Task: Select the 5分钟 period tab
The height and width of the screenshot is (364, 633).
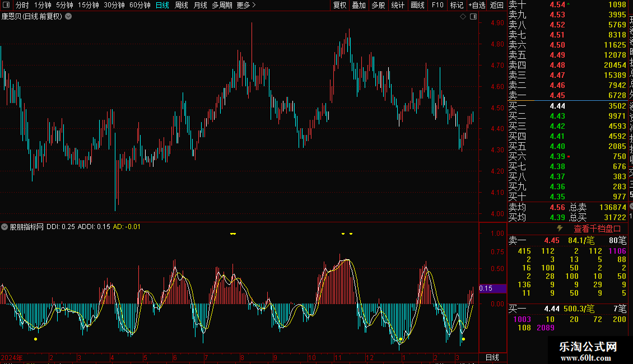Action: tap(64, 5)
